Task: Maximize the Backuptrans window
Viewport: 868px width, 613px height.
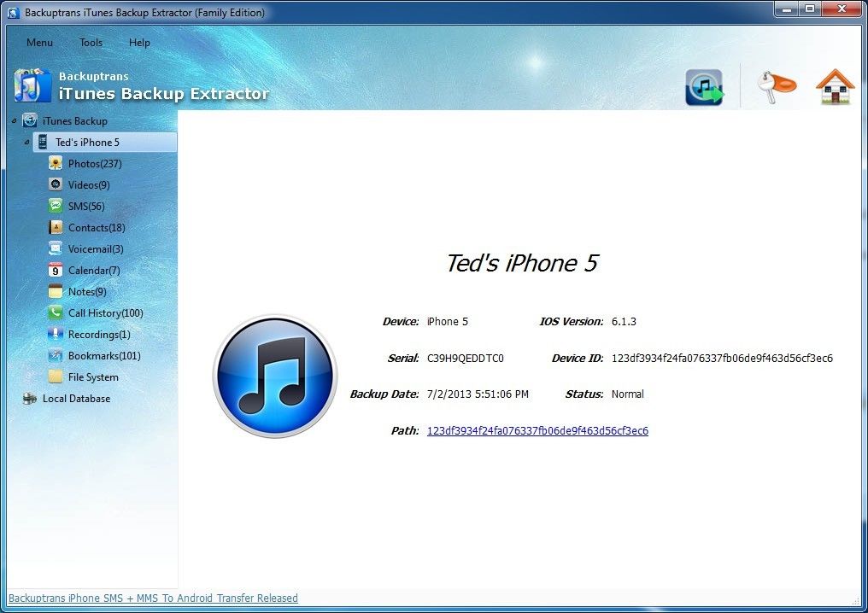Action: 810,9
